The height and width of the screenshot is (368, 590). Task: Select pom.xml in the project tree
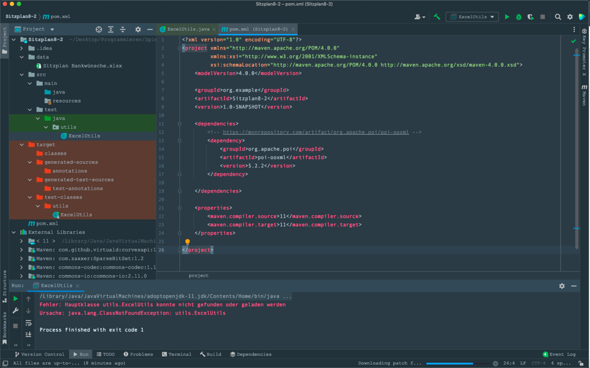47,224
